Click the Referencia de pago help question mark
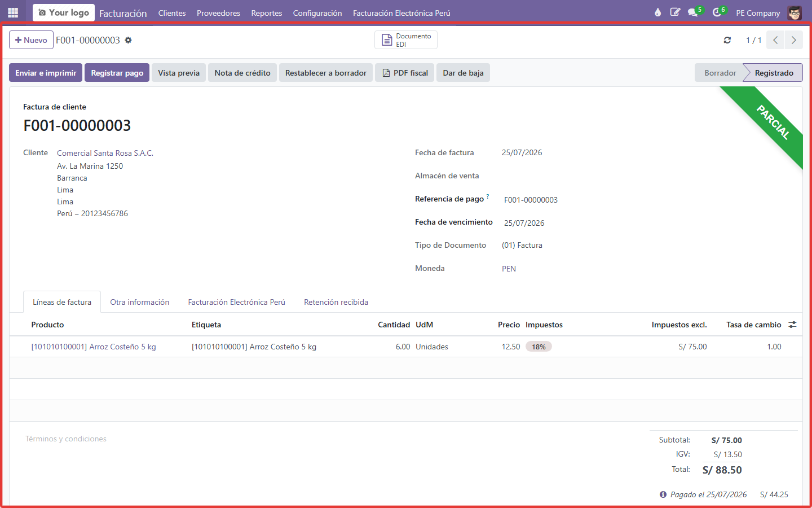This screenshot has height=508, width=812. [488, 196]
